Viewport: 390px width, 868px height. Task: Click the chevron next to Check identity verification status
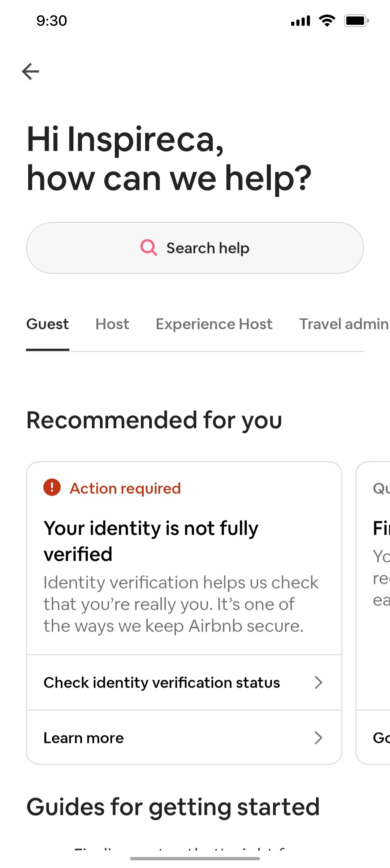coord(318,682)
